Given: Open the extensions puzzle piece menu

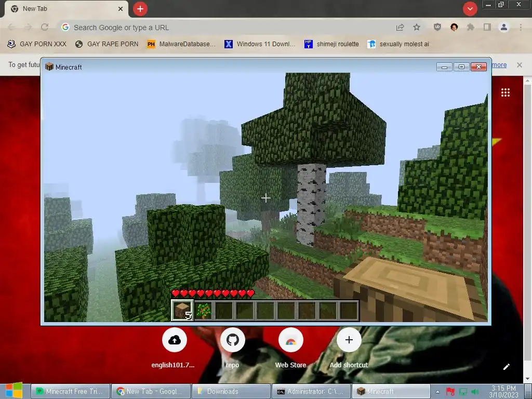Looking at the screenshot, I should click(x=471, y=27).
